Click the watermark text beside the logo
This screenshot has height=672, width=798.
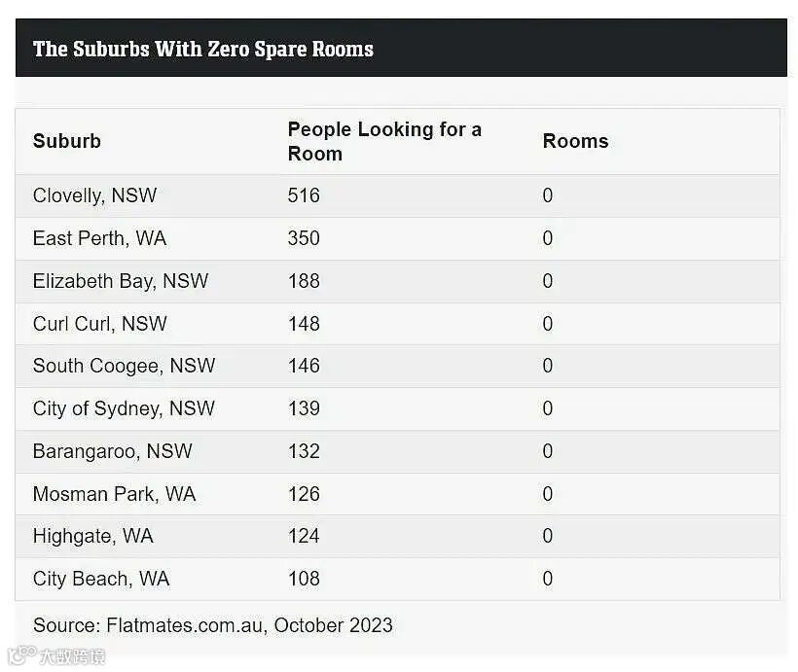click(71, 655)
